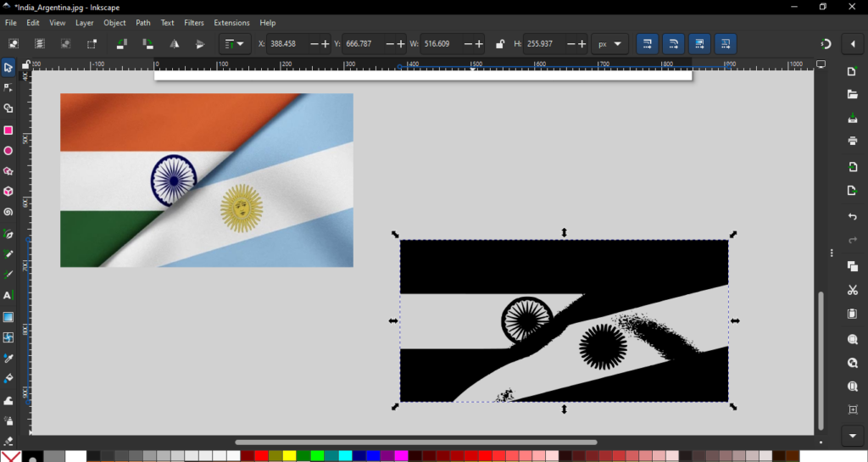Select the Pencil freehand tool
Screen dimensions: 868x462
coord(8,254)
